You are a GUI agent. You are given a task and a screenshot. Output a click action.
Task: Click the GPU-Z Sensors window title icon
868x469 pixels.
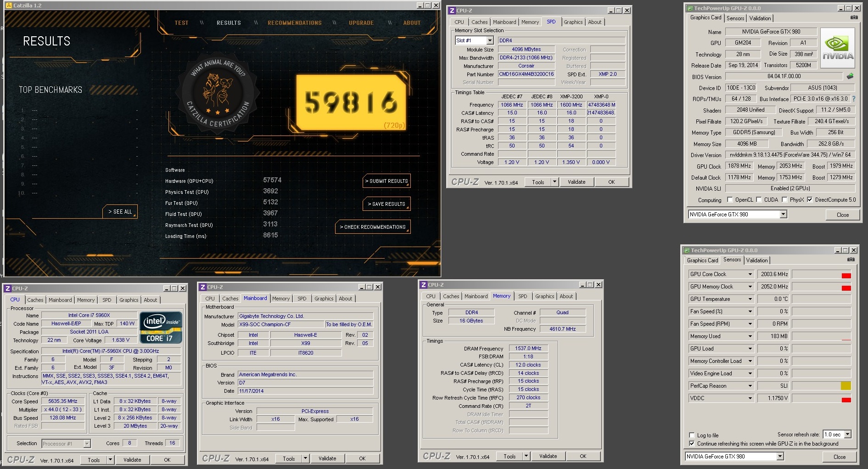pyautogui.click(x=687, y=250)
